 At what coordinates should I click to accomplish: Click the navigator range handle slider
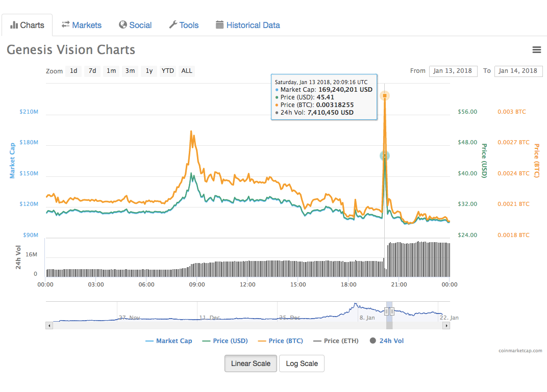click(389, 311)
